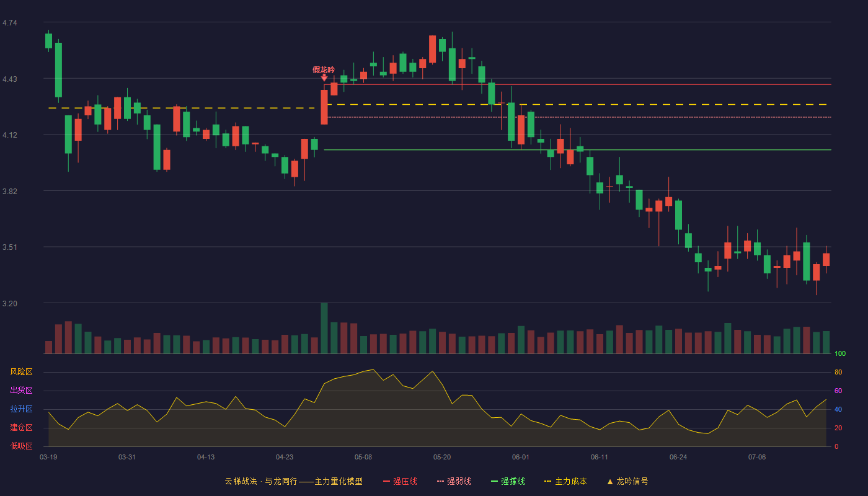This screenshot has width=868, height=496.
Task: Toggle the 强弱线 legend item
Action: 454,481
